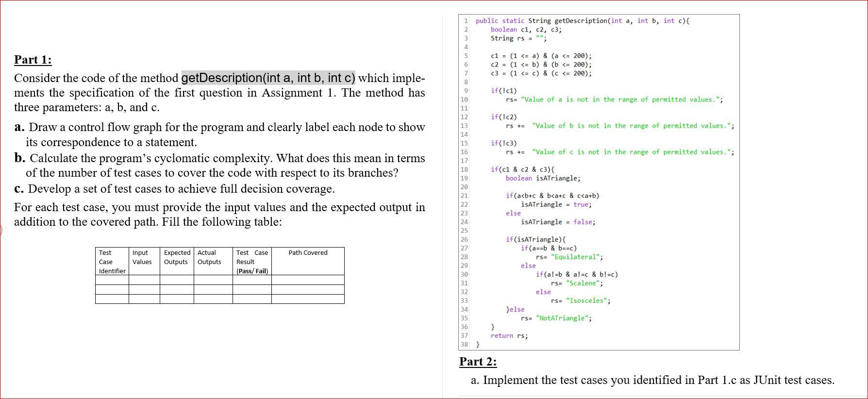The height and width of the screenshot is (399, 868).
Task: Click the "boolean c1, c2, c3;" code line
Action: pyautogui.click(x=526, y=30)
